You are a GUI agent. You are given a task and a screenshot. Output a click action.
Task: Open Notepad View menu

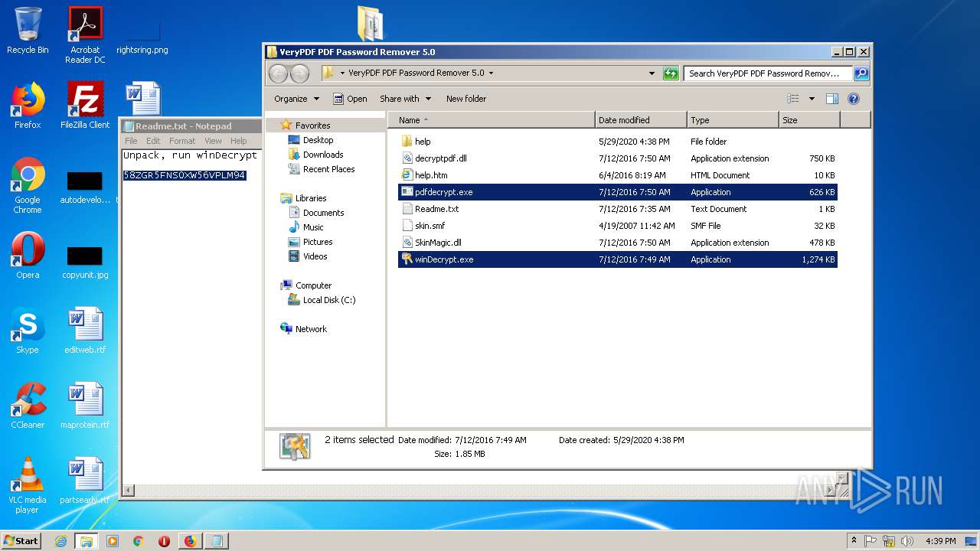[213, 141]
